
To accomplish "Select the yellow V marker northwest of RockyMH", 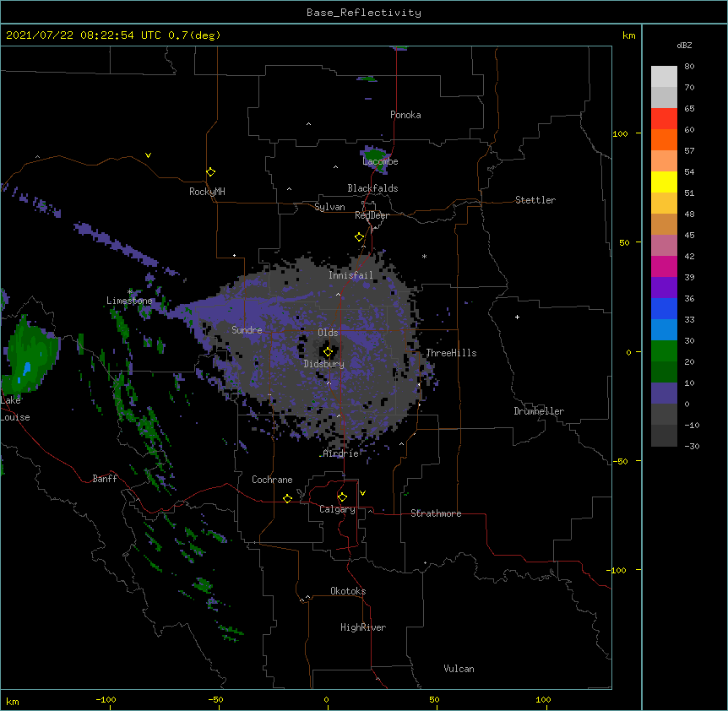I will (148, 155).
